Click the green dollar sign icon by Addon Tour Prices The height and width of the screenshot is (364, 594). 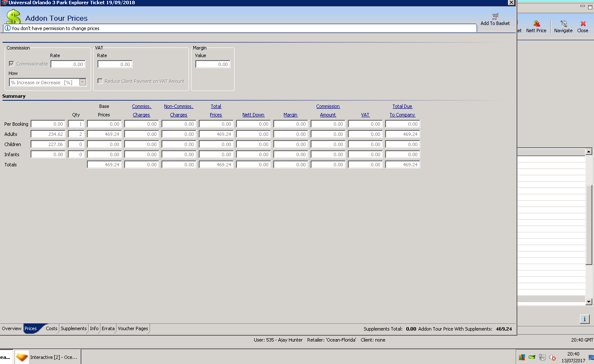(14, 17)
